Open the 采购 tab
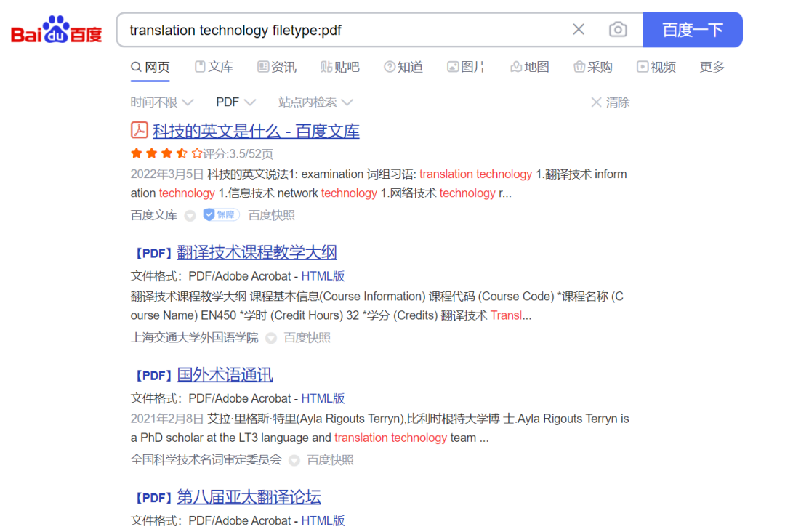785x532 pixels. click(x=593, y=67)
